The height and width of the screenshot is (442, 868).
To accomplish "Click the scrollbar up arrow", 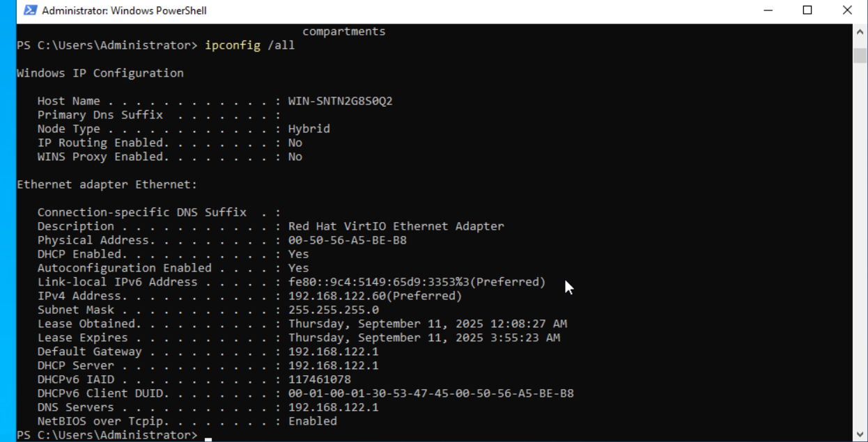I will click(x=860, y=32).
